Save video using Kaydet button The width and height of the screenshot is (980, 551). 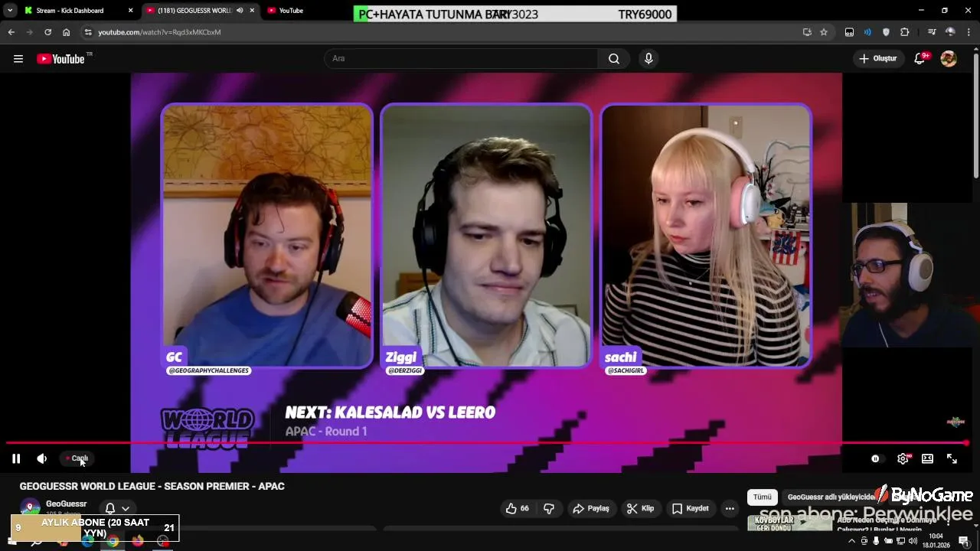pyautogui.click(x=691, y=508)
